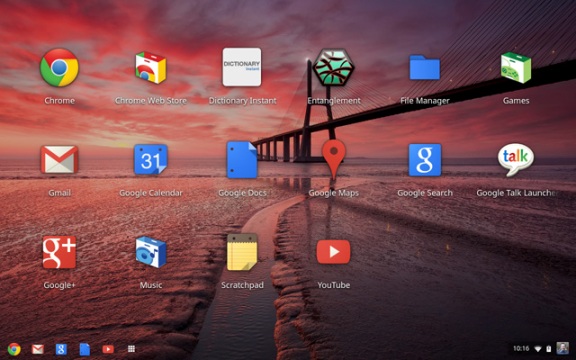Open Google Calendar app
The image size is (576, 360).
[x=151, y=159]
